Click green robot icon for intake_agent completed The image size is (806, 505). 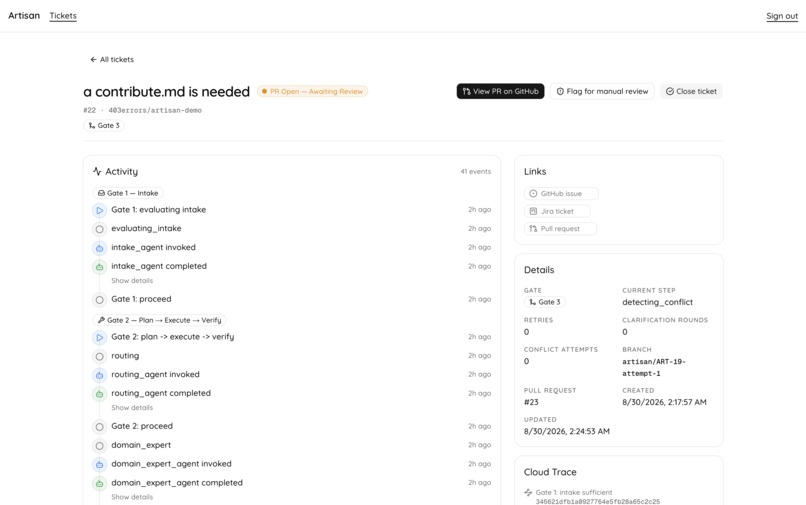point(100,266)
